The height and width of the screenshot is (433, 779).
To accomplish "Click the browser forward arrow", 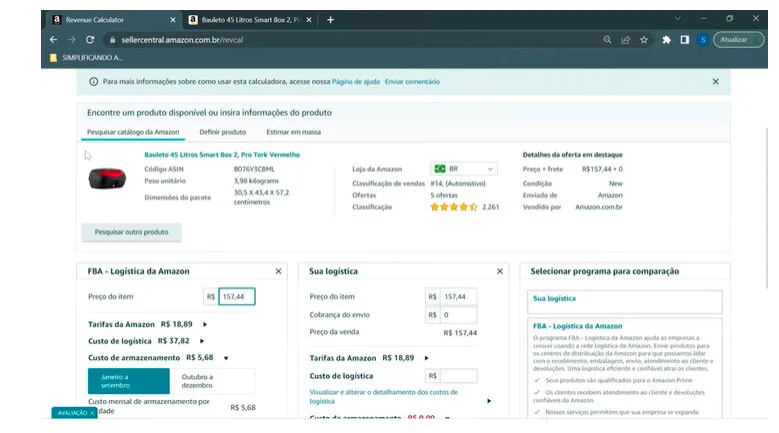I will pyautogui.click(x=72, y=40).
